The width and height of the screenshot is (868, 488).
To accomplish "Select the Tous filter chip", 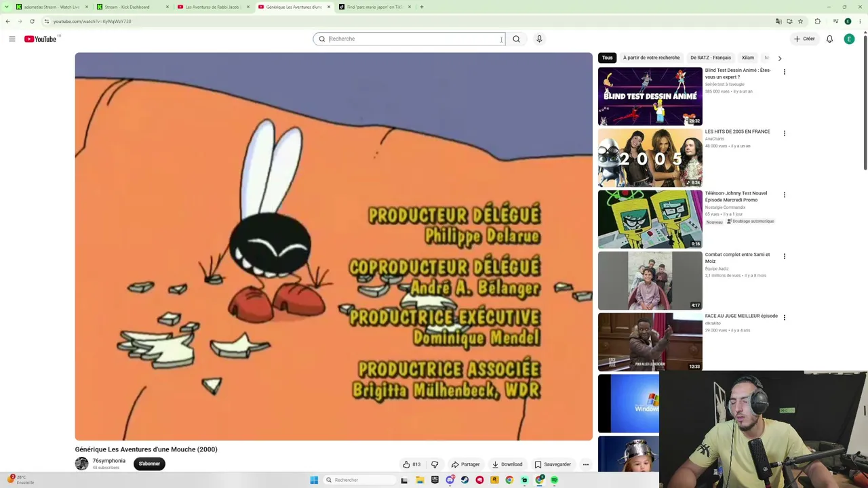I will coord(607,58).
